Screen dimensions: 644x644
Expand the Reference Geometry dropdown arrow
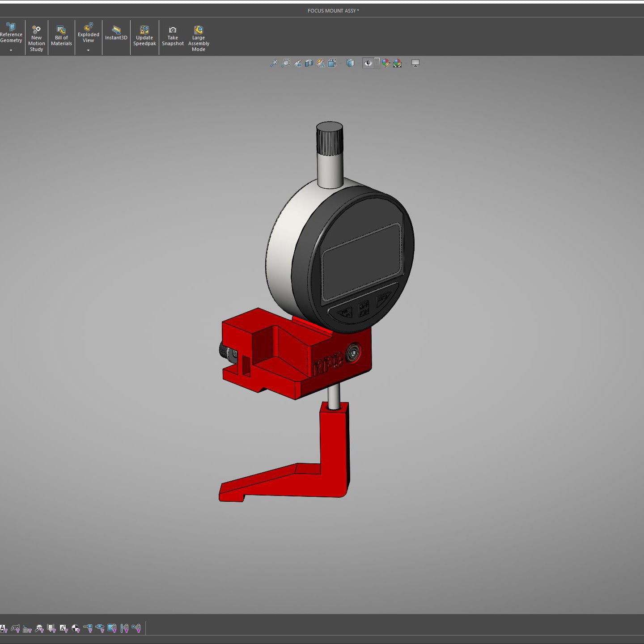click(11, 50)
